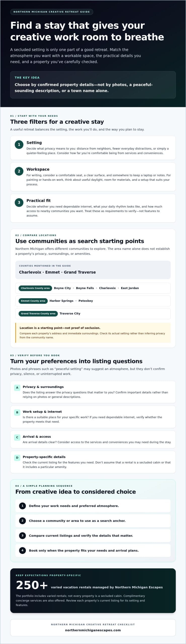Image resolution: width=186 pixels, height=644 pixels.
Task: Open the northernmichiganescapes.com link
Action: coord(93,630)
